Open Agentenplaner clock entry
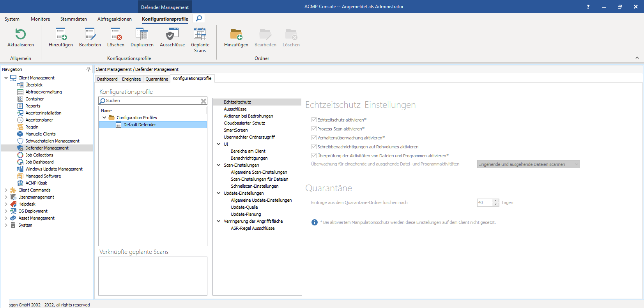644x308 pixels. pos(39,120)
